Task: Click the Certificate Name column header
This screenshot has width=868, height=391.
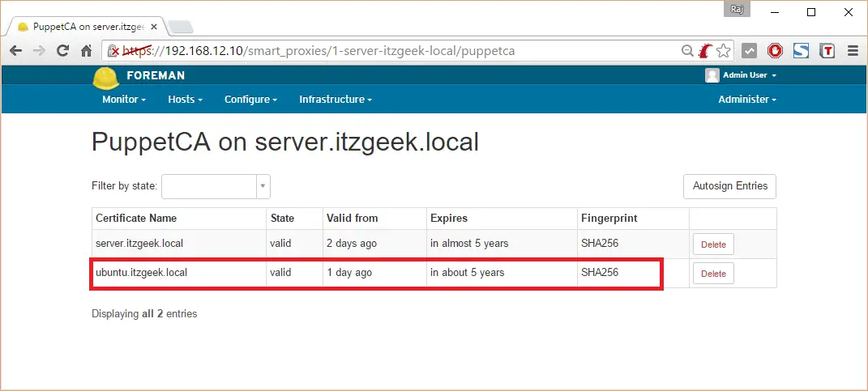Action: point(136,218)
